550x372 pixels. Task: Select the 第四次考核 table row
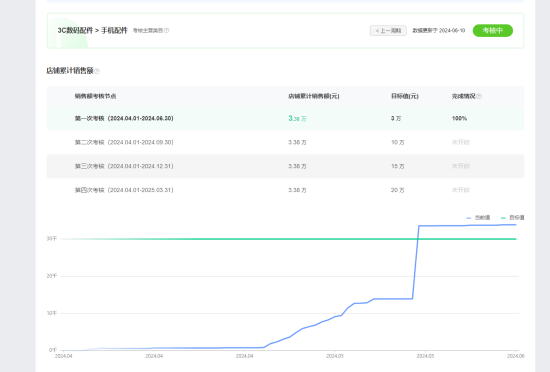tap(285, 190)
